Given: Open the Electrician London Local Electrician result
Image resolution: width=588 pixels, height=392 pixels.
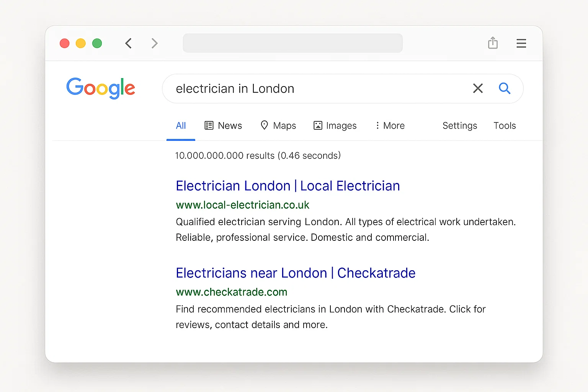Looking at the screenshot, I should 287,186.
